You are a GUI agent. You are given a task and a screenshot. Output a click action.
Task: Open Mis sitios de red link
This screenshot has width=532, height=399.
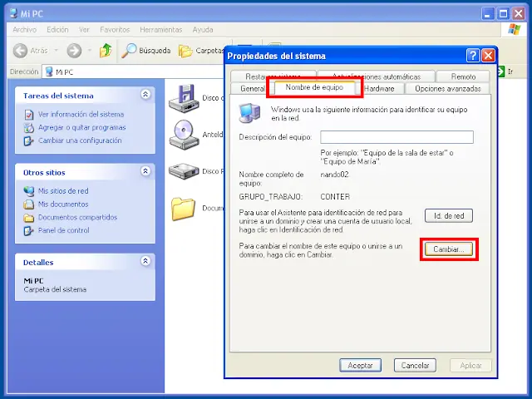click(x=63, y=191)
